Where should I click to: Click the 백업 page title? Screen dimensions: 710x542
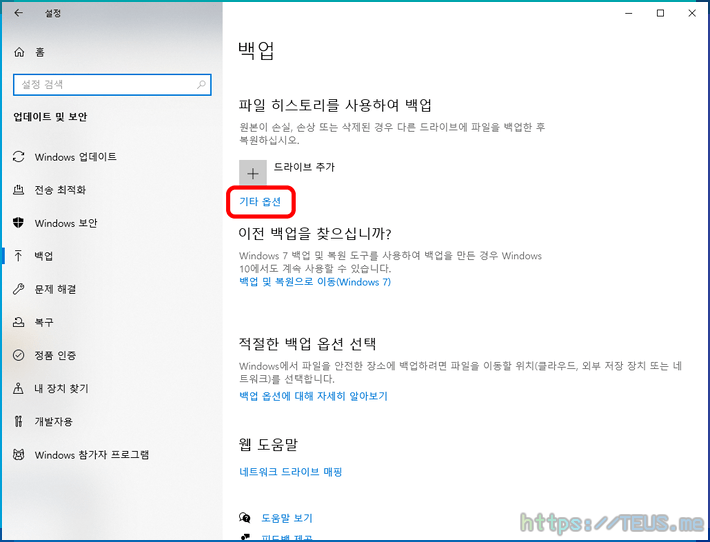point(256,50)
